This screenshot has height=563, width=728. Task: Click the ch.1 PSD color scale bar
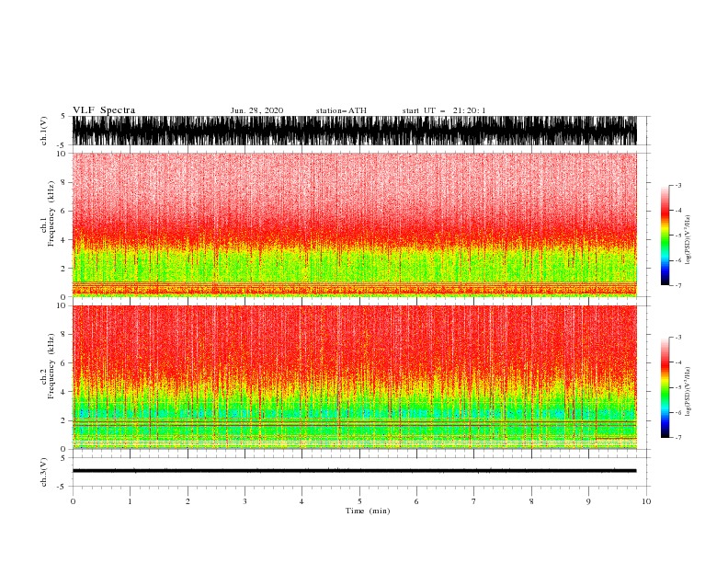[x=665, y=236]
